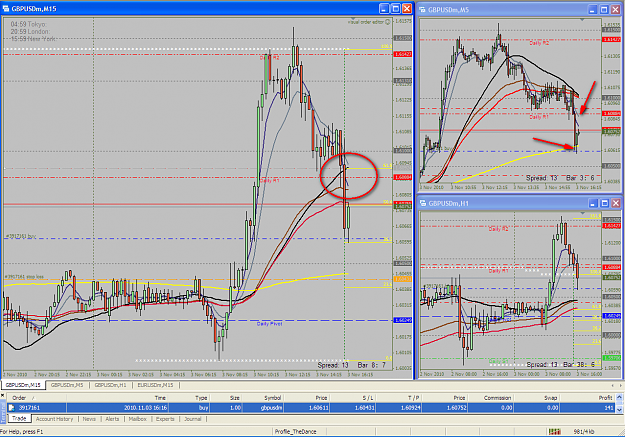Open the Alerts tab in Terminal
625x437 pixels.
tap(112, 419)
